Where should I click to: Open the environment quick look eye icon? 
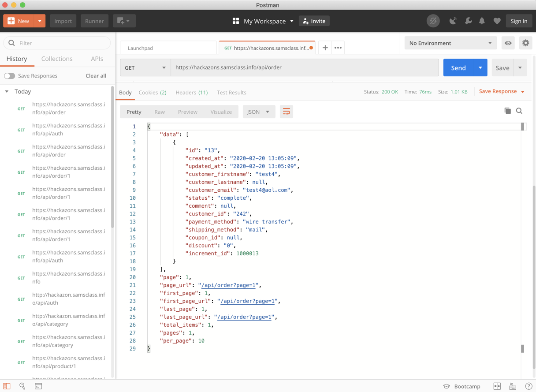point(508,43)
